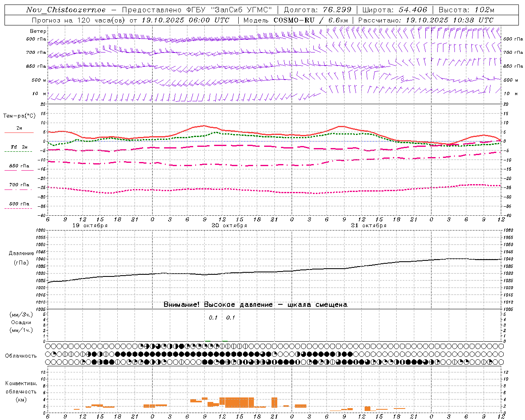Click the red 2м temperature legend line
Image resolution: width=525 pixels, height=420 pixels.
coord(19,132)
